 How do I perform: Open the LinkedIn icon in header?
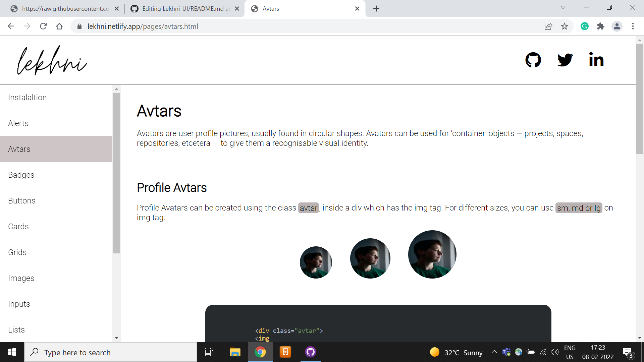(x=596, y=60)
